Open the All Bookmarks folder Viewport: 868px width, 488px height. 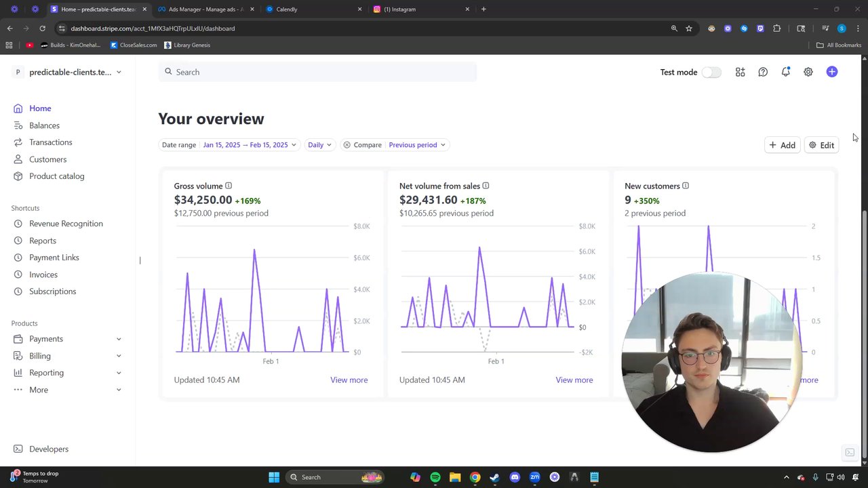(839, 45)
